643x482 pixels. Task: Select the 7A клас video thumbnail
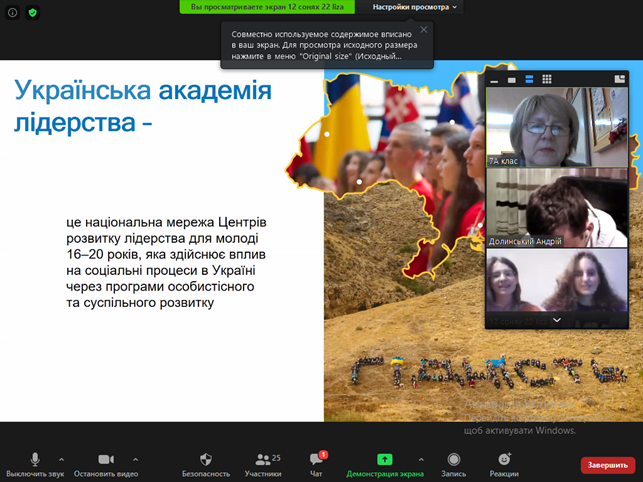pyautogui.click(x=557, y=127)
